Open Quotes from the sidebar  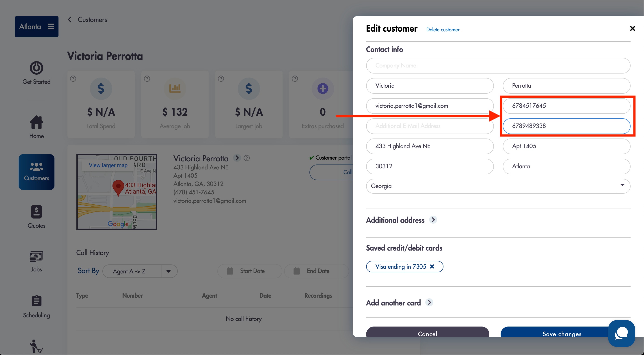coord(37,217)
